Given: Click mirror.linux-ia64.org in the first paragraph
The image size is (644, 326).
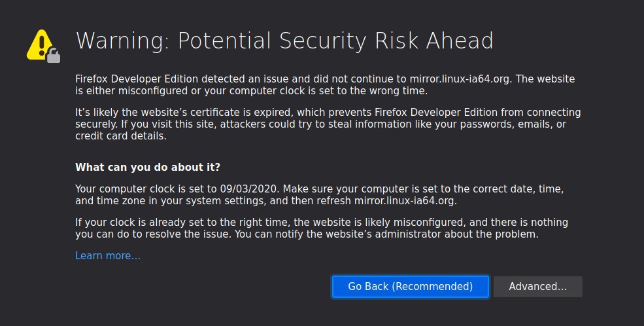Looking at the screenshot, I should click(x=460, y=79).
